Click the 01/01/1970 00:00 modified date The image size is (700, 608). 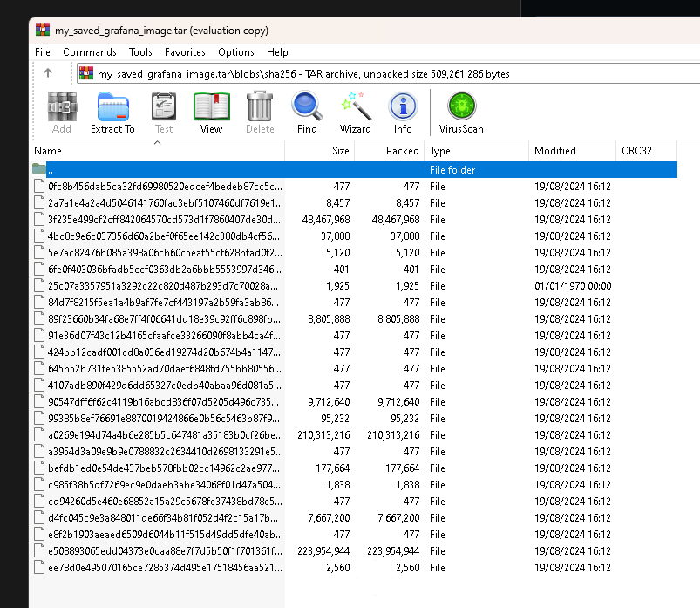pyautogui.click(x=573, y=286)
